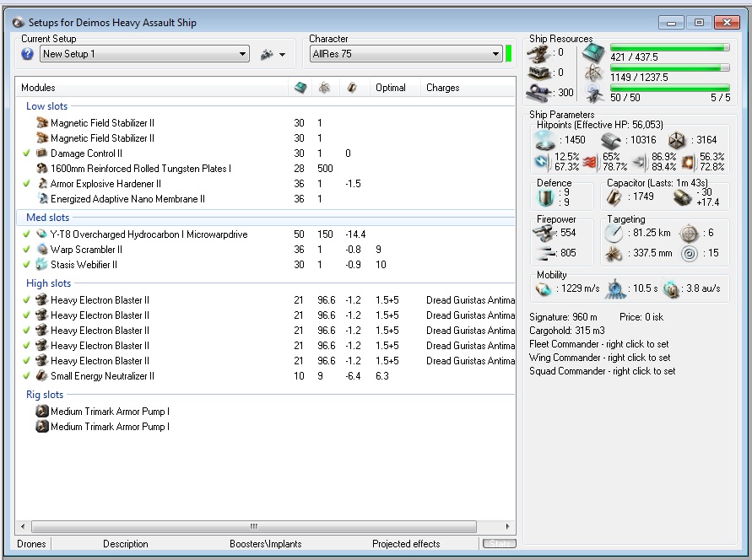Open the Drones tab
Viewport: 752px width, 560px height.
coord(32,544)
